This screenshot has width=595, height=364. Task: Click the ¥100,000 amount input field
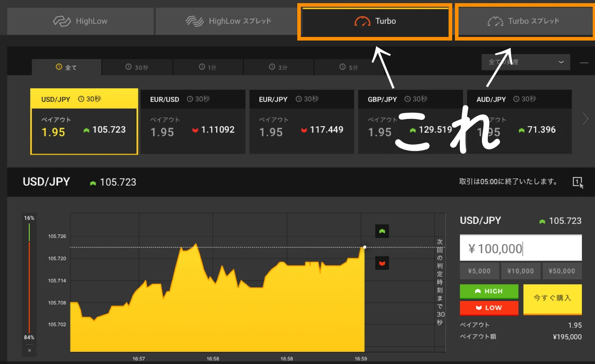tap(520, 248)
